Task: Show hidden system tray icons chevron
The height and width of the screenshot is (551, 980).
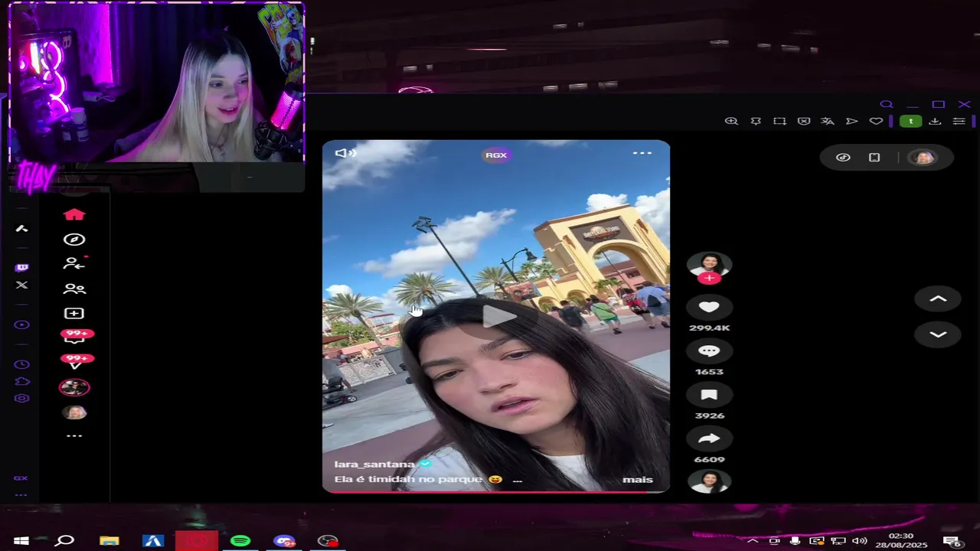Action: pyautogui.click(x=753, y=541)
